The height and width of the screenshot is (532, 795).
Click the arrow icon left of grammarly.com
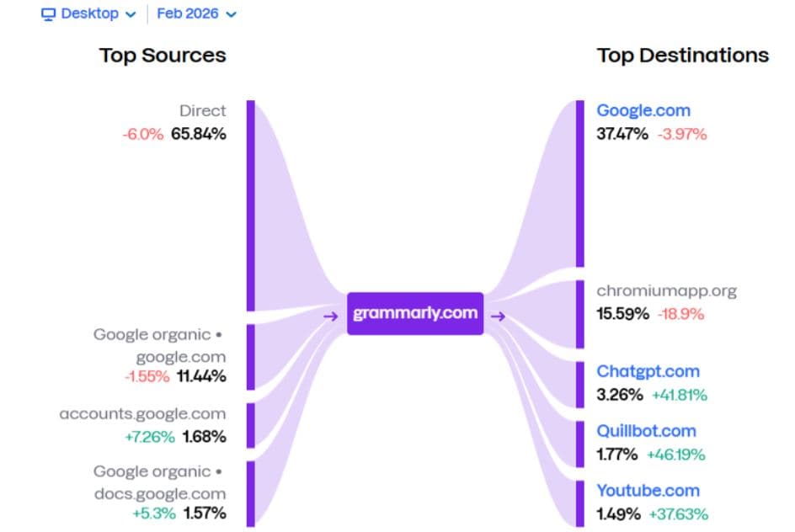click(x=330, y=317)
